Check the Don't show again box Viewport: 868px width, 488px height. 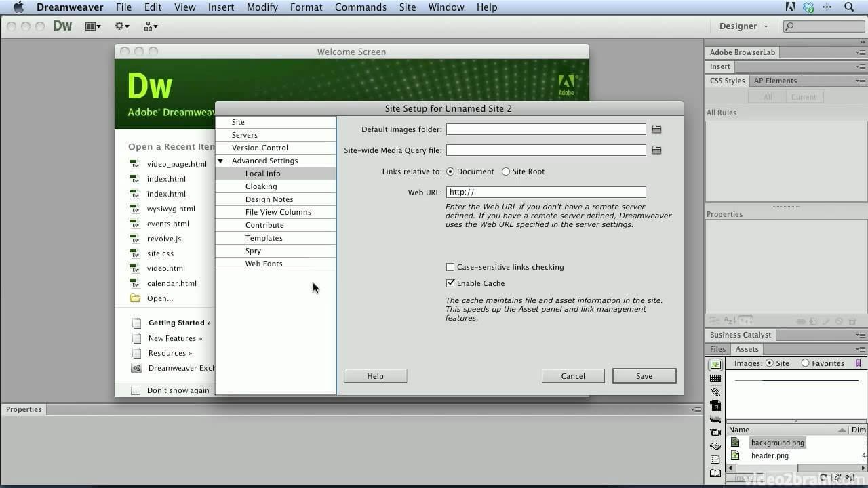(136, 390)
